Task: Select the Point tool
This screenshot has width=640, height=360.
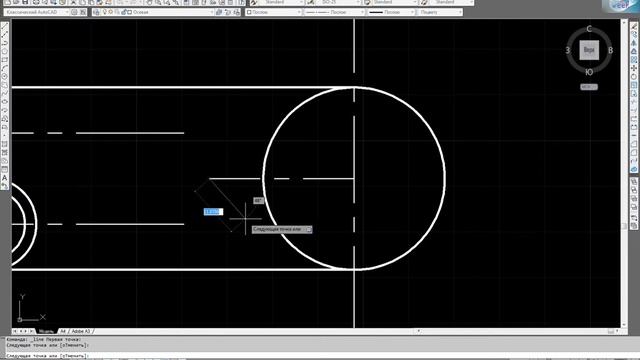Action: (x=4, y=136)
